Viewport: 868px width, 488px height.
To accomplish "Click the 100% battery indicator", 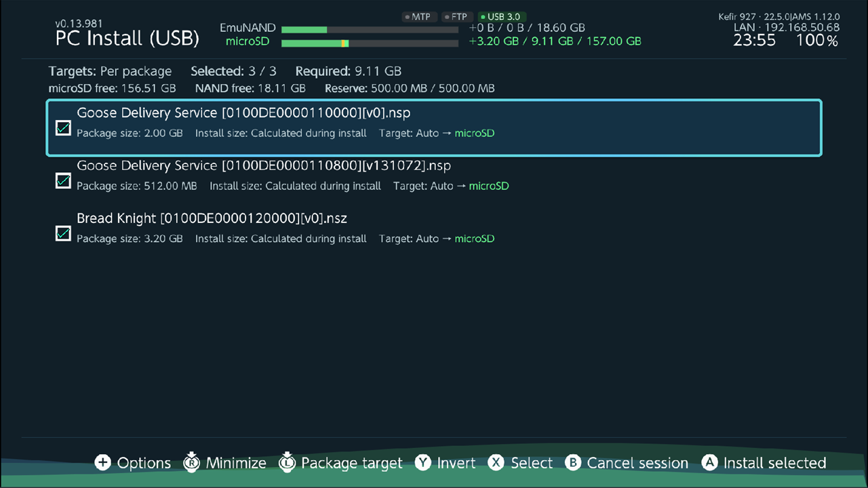I will click(817, 41).
